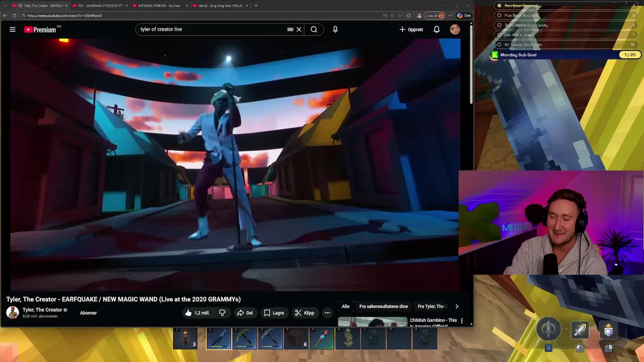644x362 pixels.
Task: Select the grey pickaxe in hotbar slot 3
Action: pos(270,338)
